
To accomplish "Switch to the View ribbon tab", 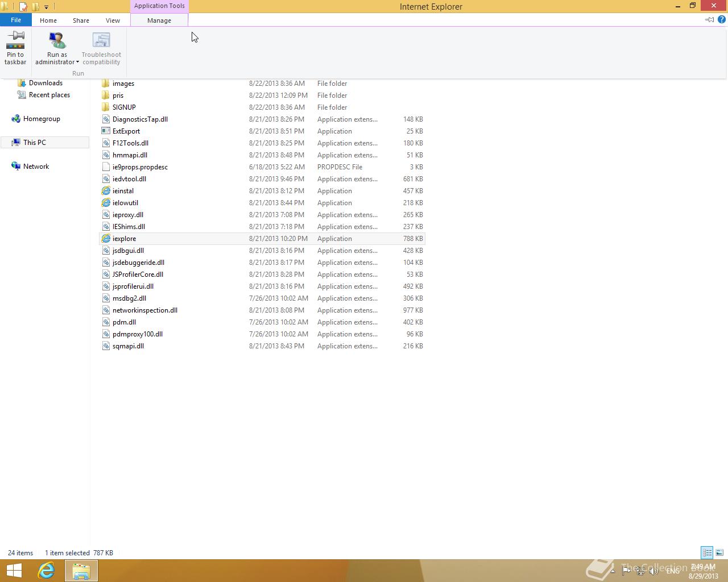I will (113, 20).
